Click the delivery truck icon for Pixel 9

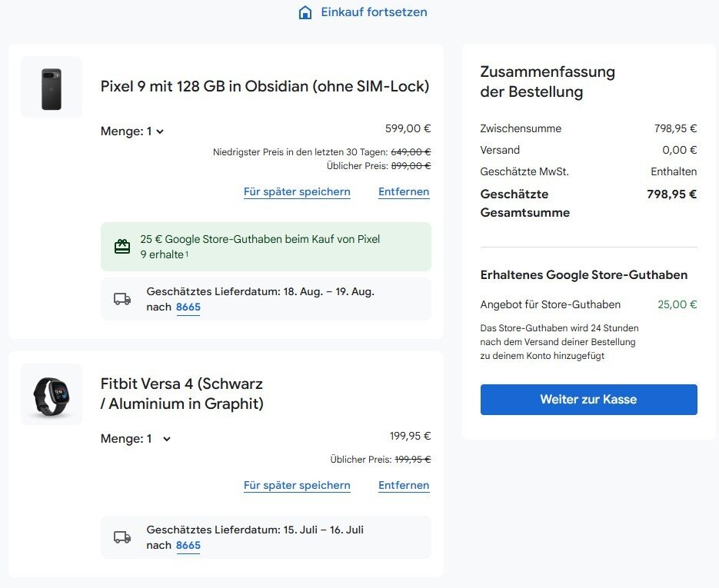122,299
